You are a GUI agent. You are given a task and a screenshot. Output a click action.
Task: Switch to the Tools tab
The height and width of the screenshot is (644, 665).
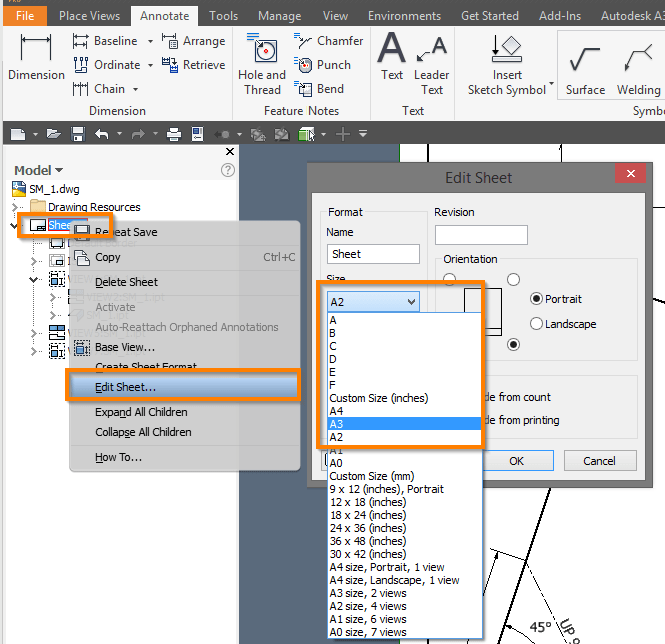click(x=224, y=16)
